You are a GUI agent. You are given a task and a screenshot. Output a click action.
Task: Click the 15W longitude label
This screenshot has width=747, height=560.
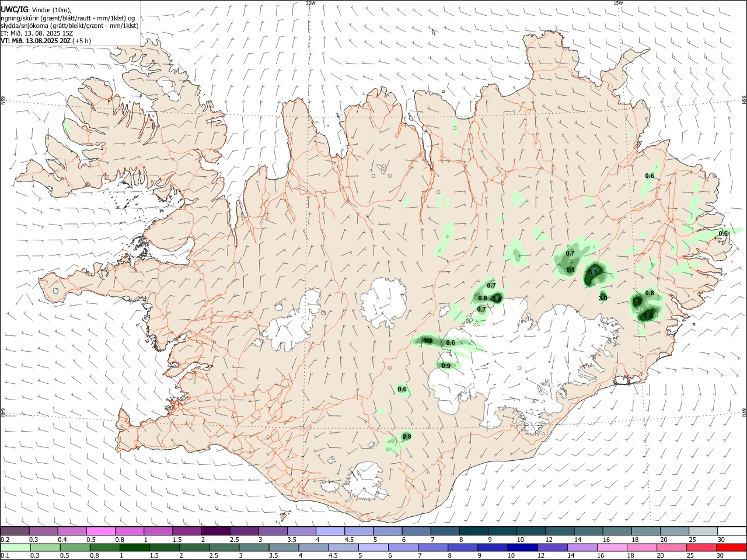pos(618,3)
